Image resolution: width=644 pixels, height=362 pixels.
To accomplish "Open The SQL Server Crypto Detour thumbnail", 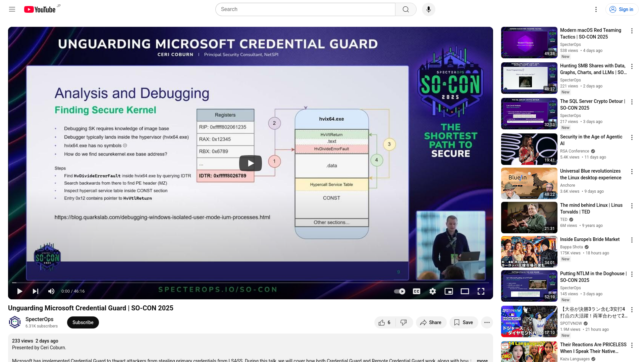I will point(529,114).
